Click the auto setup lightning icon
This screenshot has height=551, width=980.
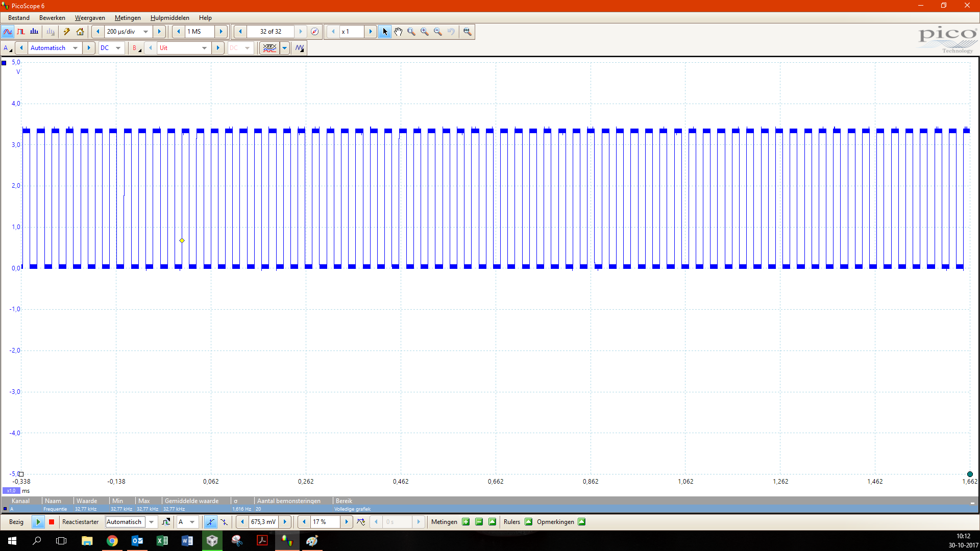[x=67, y=32]
